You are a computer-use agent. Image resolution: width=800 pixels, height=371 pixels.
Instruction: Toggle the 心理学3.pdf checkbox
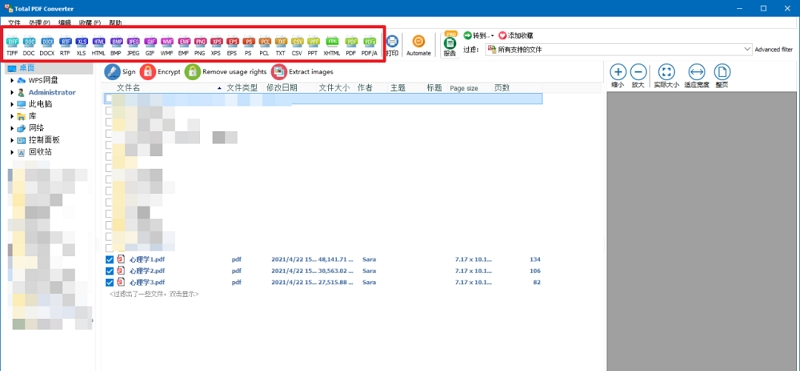(110, 282)
